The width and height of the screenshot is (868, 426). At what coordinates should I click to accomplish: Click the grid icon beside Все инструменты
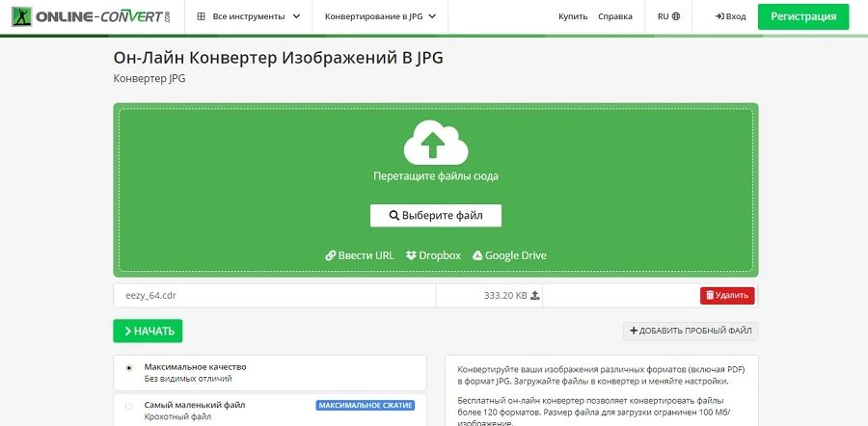pyautogui.click(x=201, y=16)
